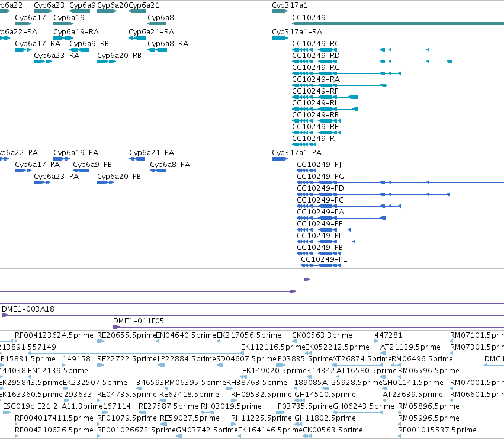Screen dimensions: 504x439
Task: Click transcript CG10249-RE
Action: [x=316, y=127]
